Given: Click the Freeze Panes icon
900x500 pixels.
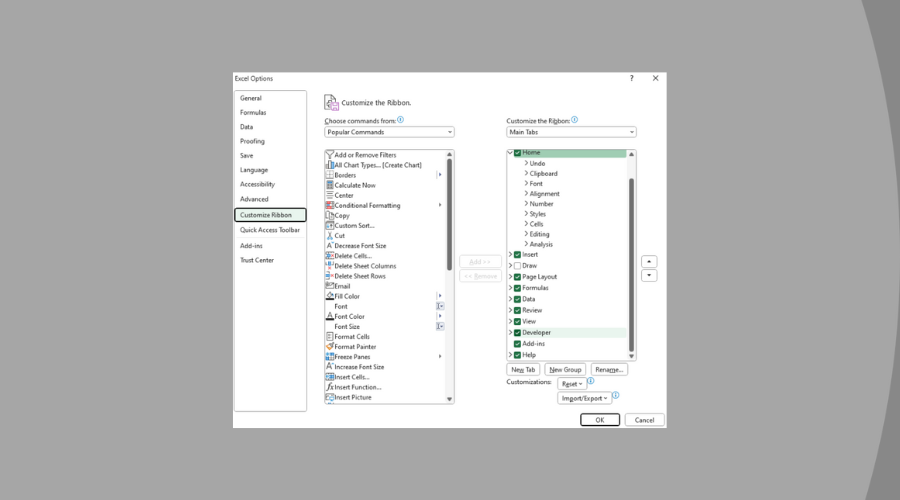Looking at the screenshot, I should (329, 356).
